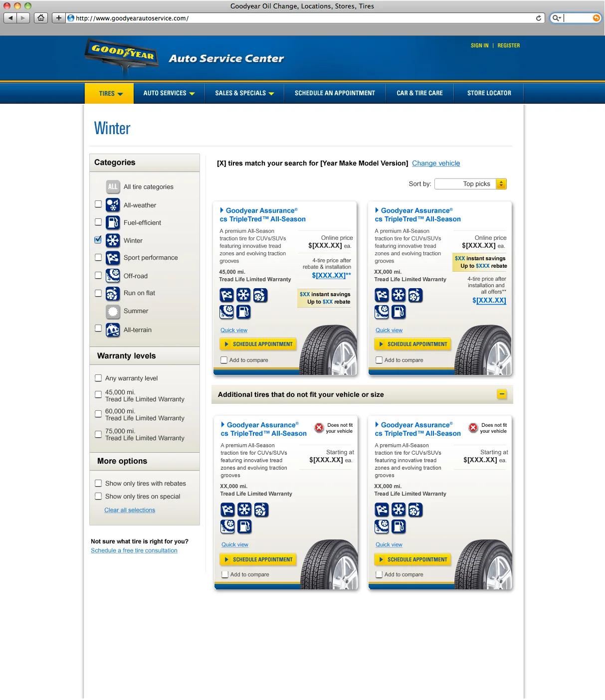
Task: Click the tire thumbnail on fourth tire card
Action: 483,564
